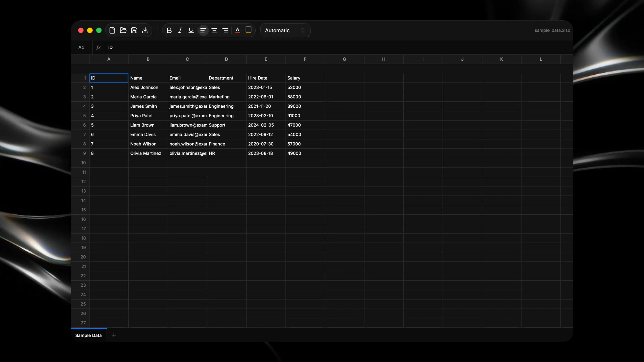Select column C header
This screenshot has height=362, width=644.
(187, 59)
